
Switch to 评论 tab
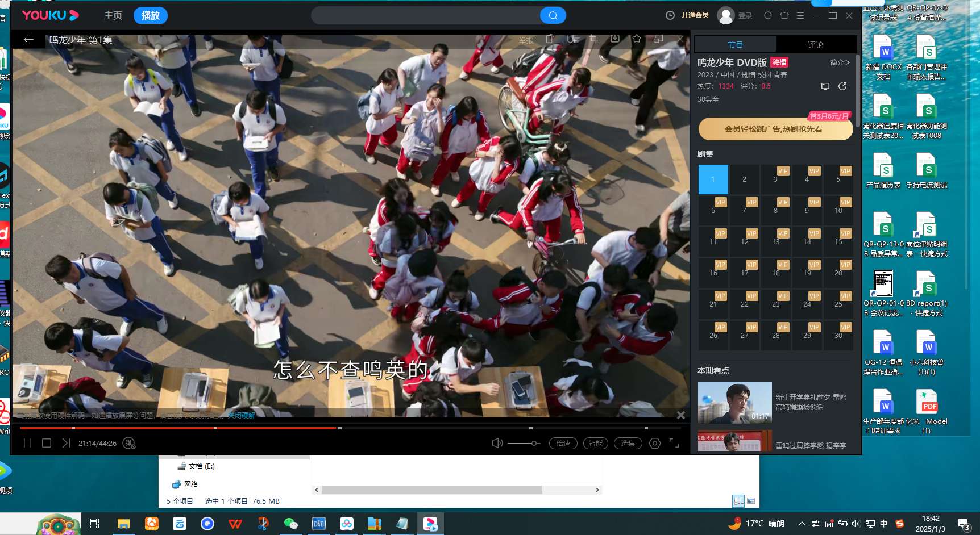(815, 45)
